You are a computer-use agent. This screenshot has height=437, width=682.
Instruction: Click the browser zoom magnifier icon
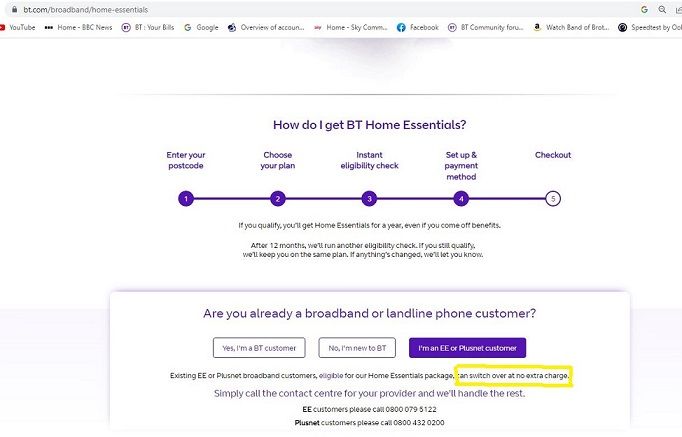661,9
